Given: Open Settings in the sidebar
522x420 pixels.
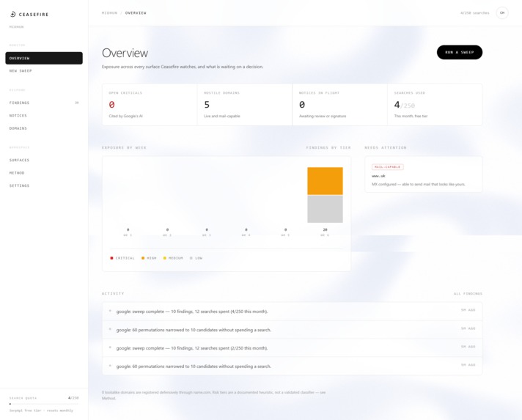Looking at the screenshot, I should 44,185.
